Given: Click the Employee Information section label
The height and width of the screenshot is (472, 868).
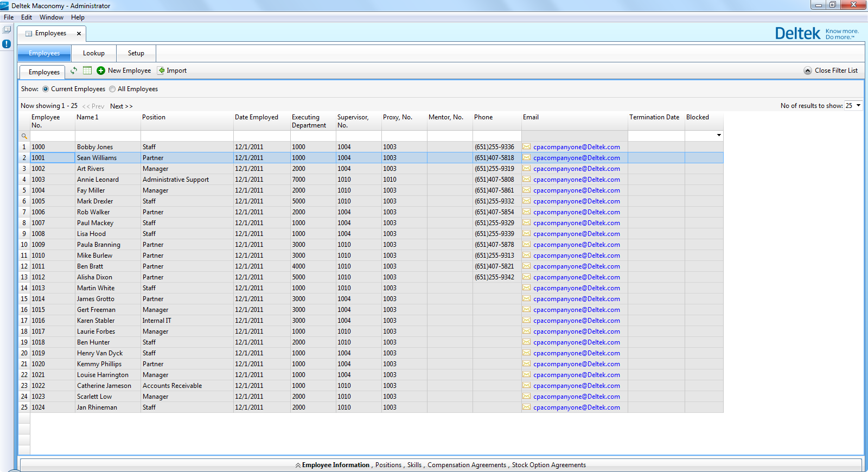Looking at the screenshot, I should 336,465.
